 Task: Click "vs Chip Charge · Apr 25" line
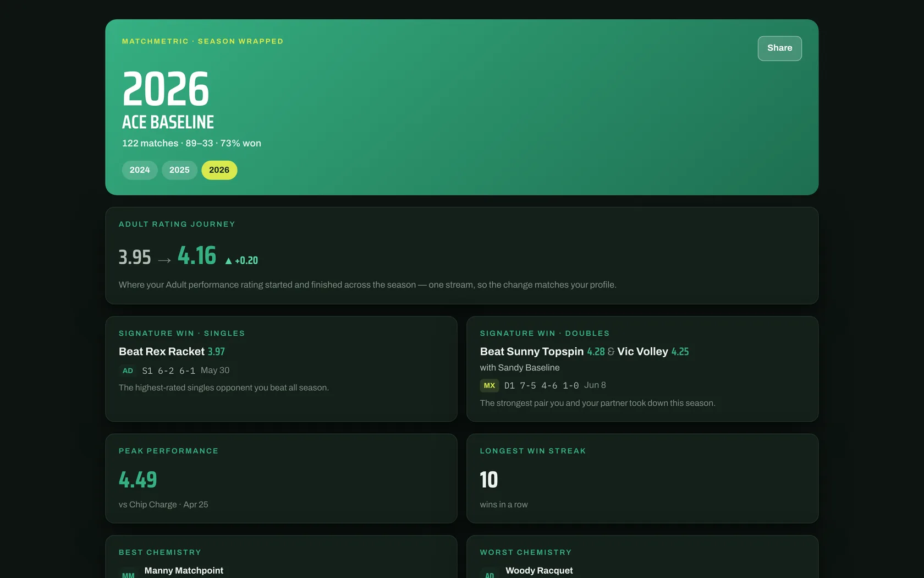tap(163, 505)
